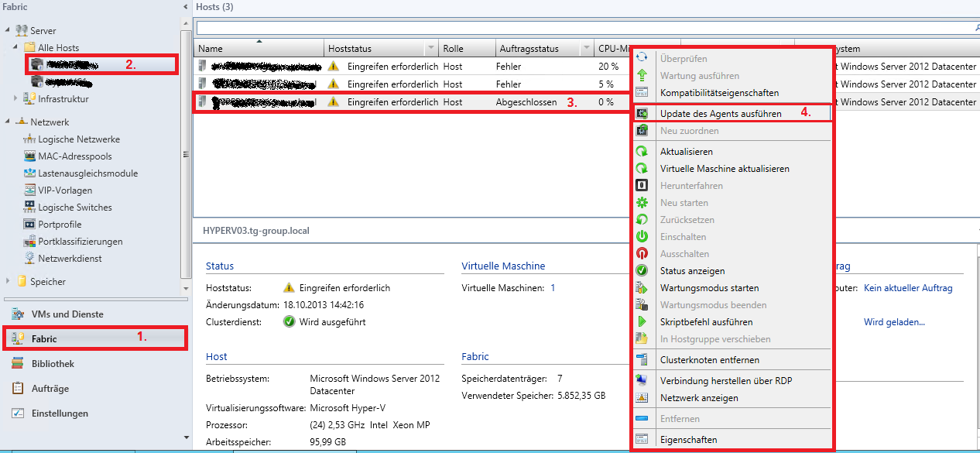Viewport: 980px width, 453px height.
Task: Open the Bibliothek workspace
Action: [53, 364]
